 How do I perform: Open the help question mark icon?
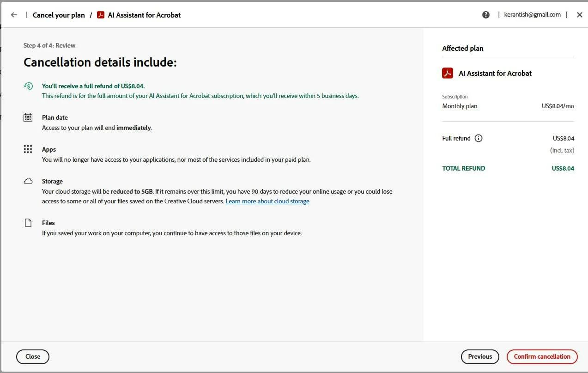point(486,15)
